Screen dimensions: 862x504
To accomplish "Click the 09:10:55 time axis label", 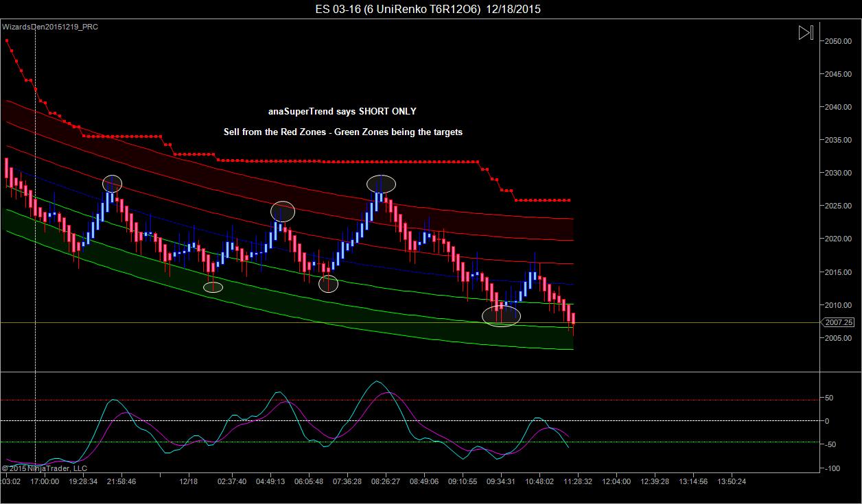I will coord(463,481).
